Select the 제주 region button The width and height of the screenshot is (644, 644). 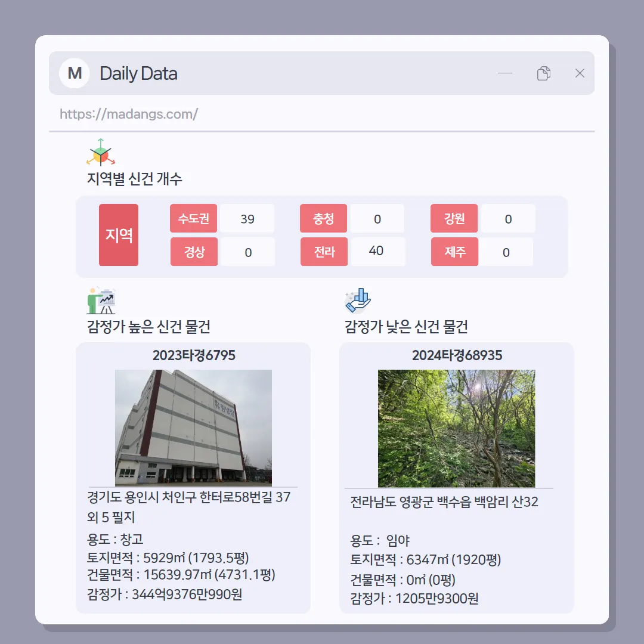(x=454, y=252)
